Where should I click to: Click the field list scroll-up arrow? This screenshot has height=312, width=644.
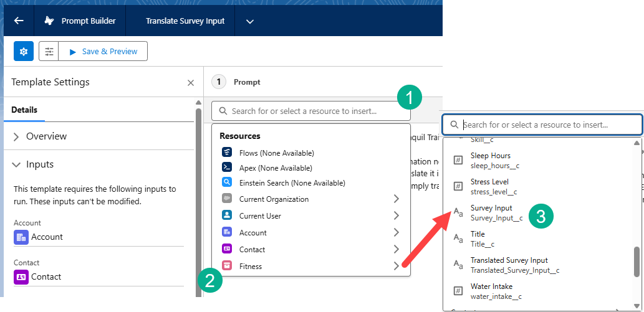pyautogui.click(x=637, y=143)
